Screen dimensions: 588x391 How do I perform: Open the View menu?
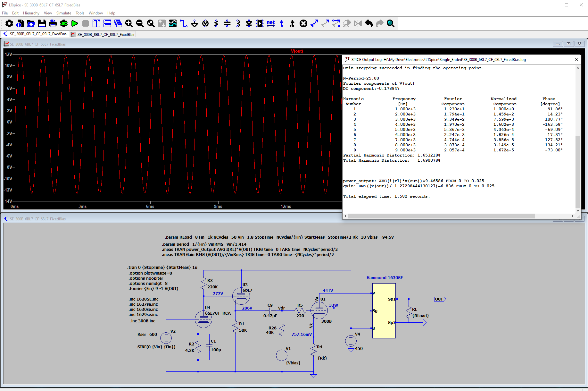[48, 13]
